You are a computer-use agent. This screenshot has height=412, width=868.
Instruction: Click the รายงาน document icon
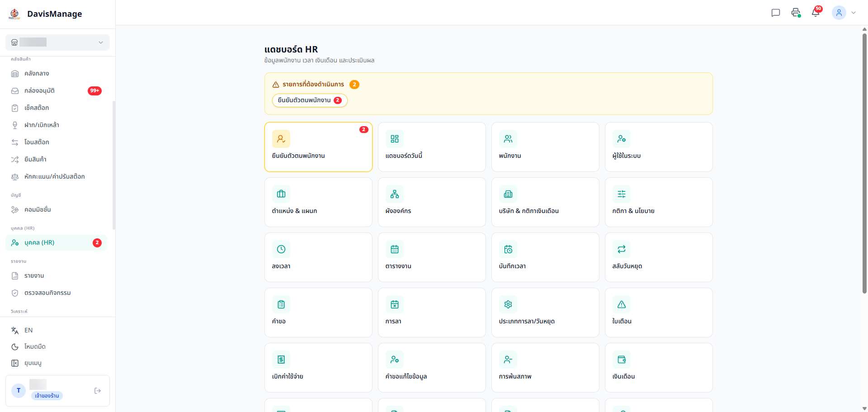(x=15, y=276)
